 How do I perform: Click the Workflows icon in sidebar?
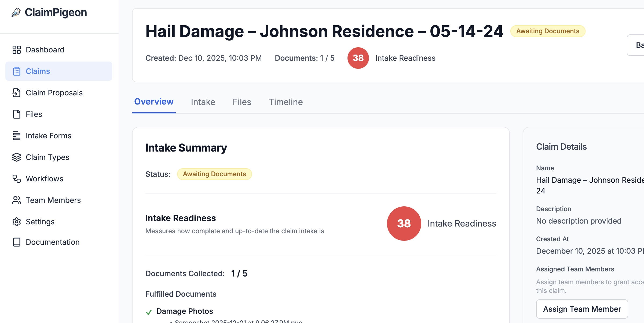(x=17, y=179)
